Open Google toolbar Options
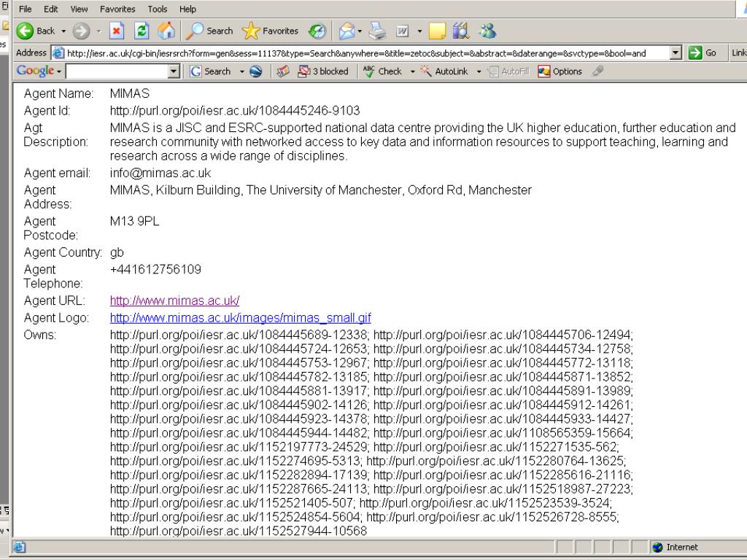This screenshot has width=747, height=560. click(560, 71)
